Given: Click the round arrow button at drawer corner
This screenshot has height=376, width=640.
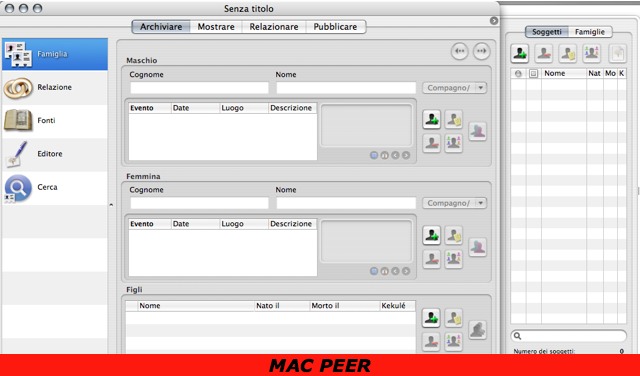Looking at the screenshot, I should pyautogui.click(x=494, y=21).
